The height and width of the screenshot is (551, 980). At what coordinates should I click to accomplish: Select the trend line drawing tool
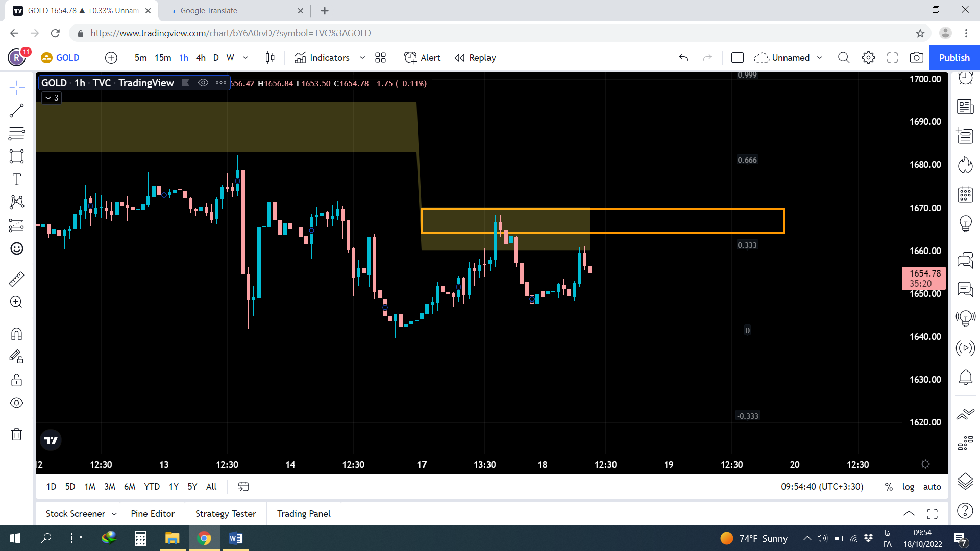tap(16, 111)
